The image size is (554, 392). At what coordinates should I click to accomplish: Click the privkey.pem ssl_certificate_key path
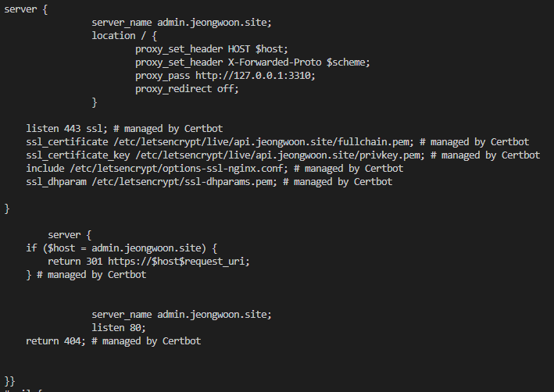tap(281, 155)
